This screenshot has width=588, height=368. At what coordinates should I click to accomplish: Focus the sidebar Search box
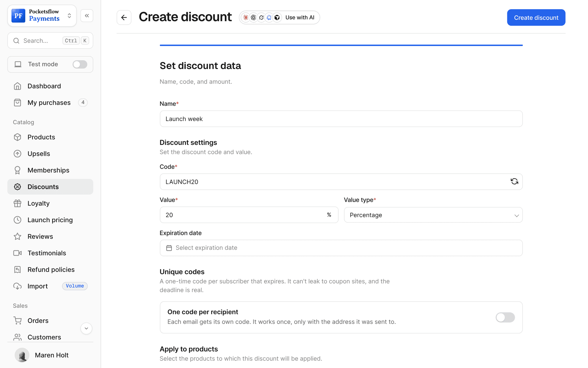click(50, 41)
